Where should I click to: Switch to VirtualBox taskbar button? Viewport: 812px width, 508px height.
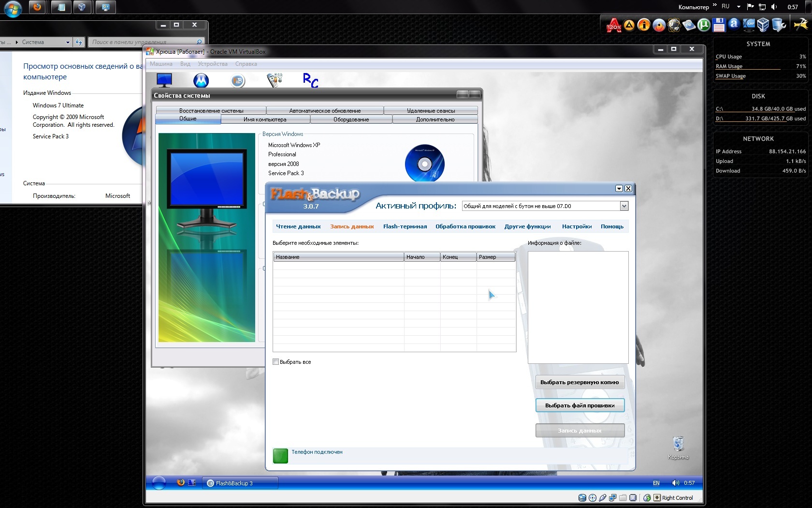pos(82,7)
